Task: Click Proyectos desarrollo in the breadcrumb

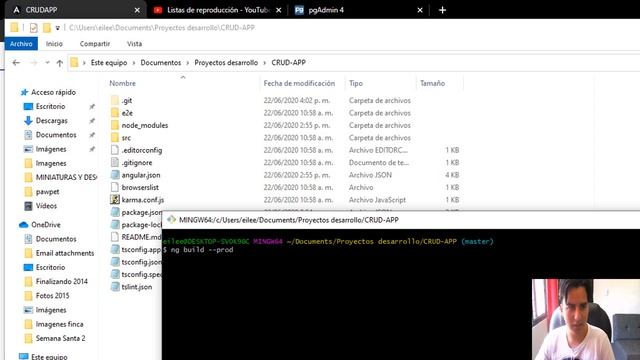Action: (x=226, y=62)
